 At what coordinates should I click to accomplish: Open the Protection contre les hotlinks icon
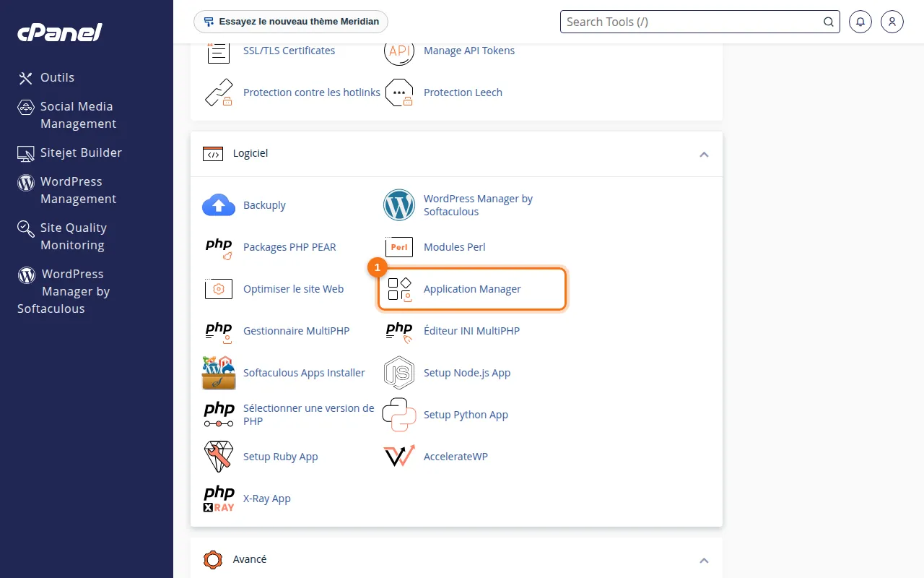pos(219,92)
